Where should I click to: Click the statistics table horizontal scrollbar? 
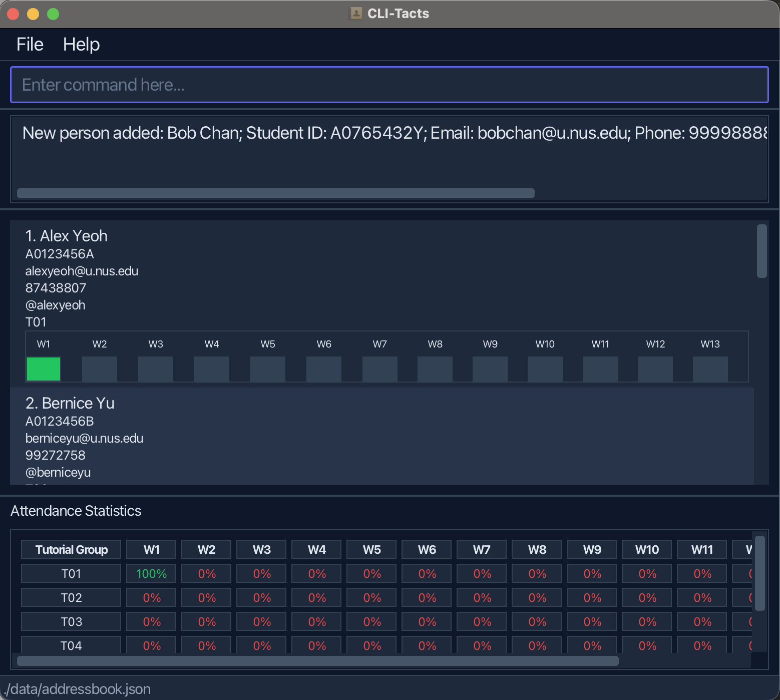317,661
